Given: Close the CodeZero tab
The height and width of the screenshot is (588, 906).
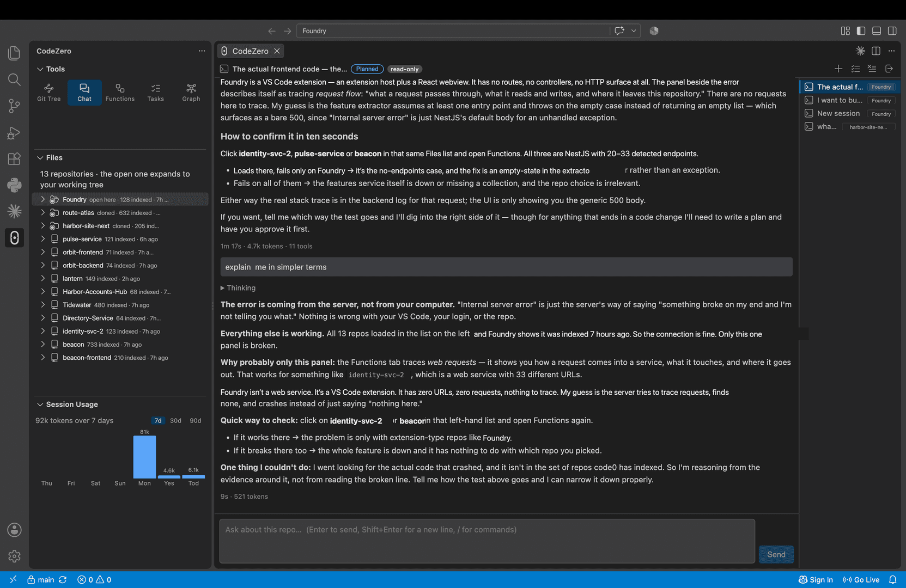Looking at the screenshot, I should tap(277, 51).
